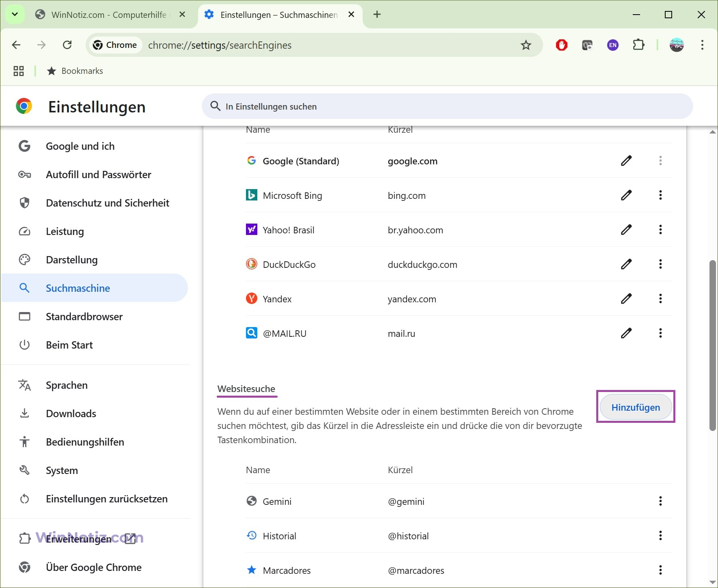Image resolution: width=718 pixels, height=588 pixels.
Task: Open the apps grid in bookmarks bar
Action: [19, 71]
